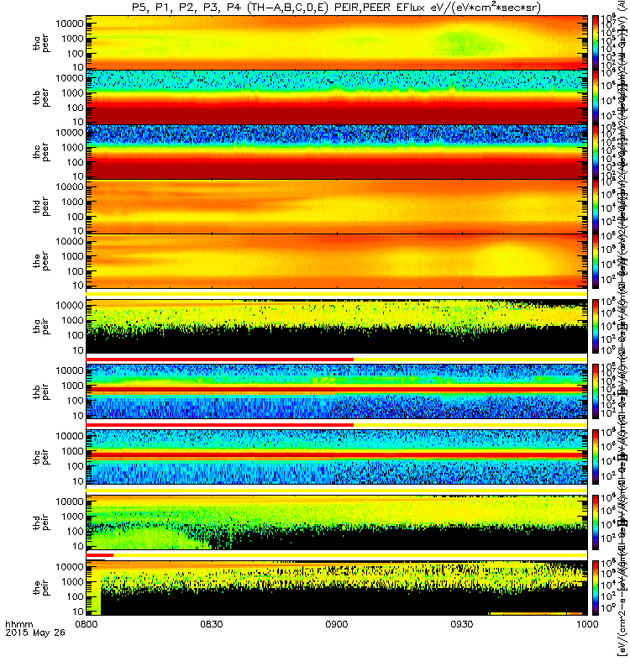The height and width of the screenshot is (672, 630).
Task: Click inside the thd peir spectrogram
Action: pos(337,522)
